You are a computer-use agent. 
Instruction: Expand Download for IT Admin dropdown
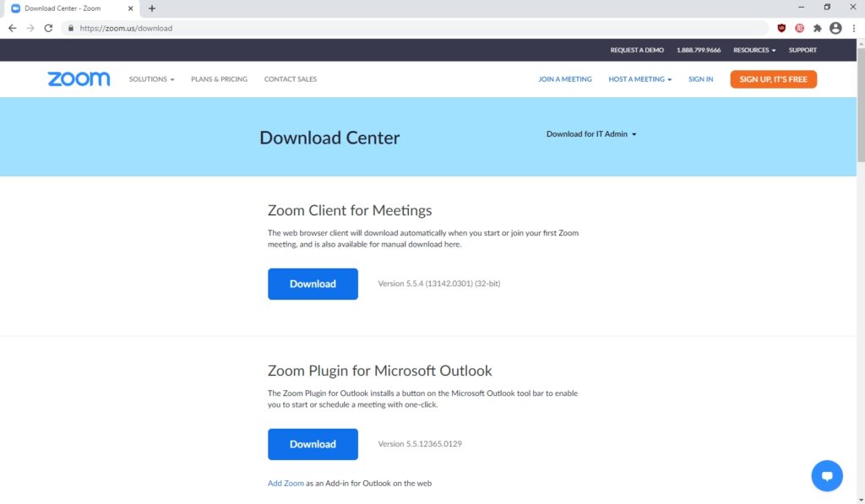click(590, 134)
